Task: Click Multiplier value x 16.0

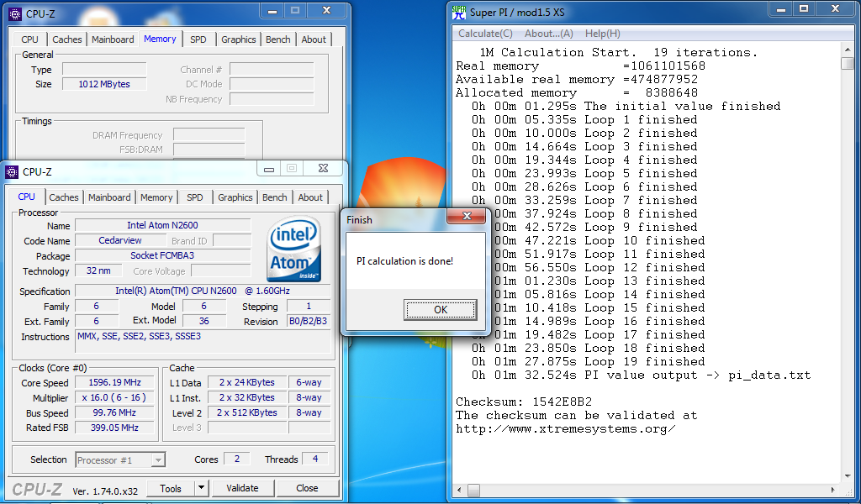Action: coord(114,397)
